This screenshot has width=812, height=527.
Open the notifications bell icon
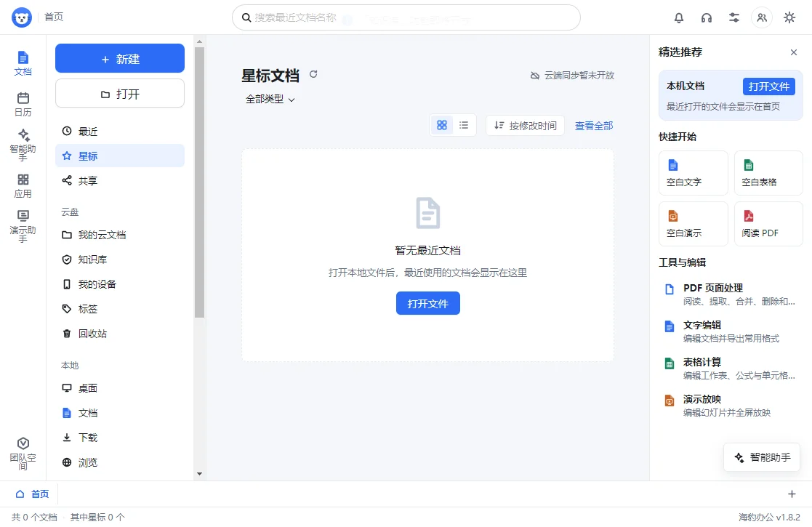tap(679, 17)
